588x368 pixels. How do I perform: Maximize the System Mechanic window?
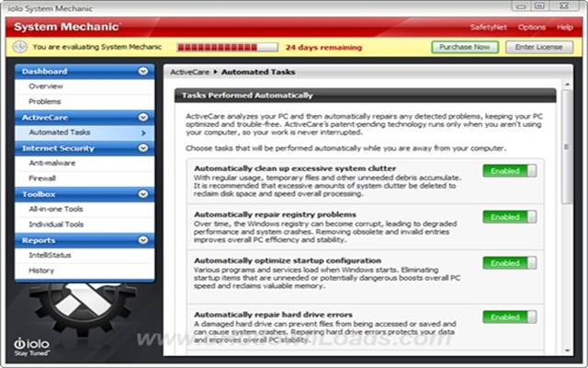(539, 6)
